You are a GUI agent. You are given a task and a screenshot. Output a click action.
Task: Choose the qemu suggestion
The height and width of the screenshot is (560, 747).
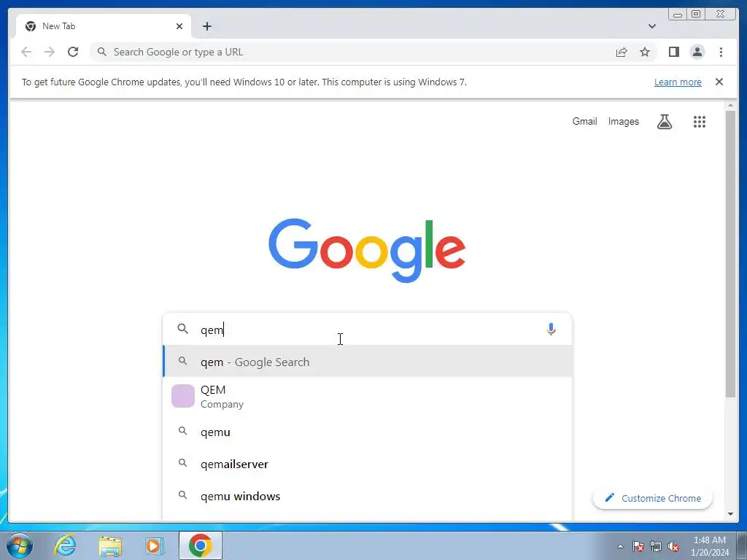[368, 432]
